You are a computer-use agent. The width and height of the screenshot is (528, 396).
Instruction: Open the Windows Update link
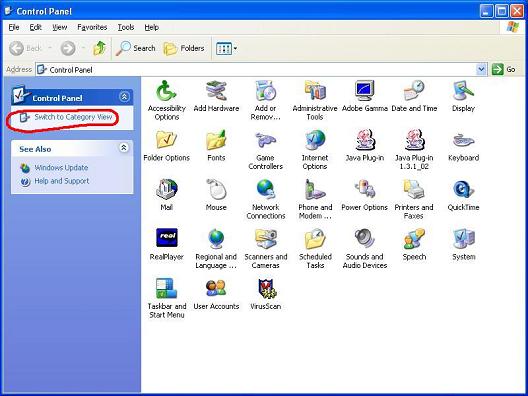coord(61,167)
